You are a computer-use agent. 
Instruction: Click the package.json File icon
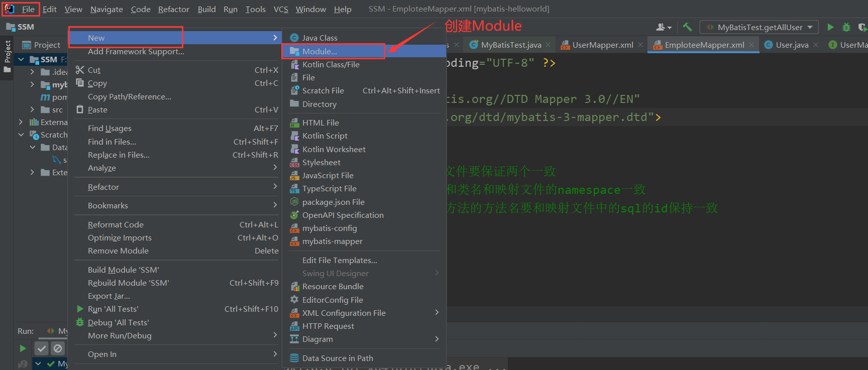(x=295, y=202)
